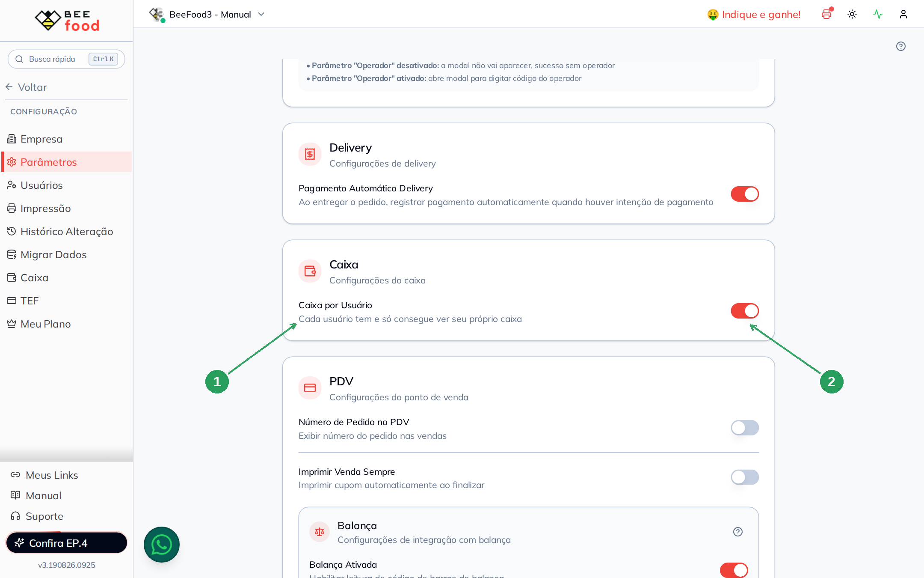The image size is (924, 578).
Task: Click the PDV section heading
Action: 341,381
